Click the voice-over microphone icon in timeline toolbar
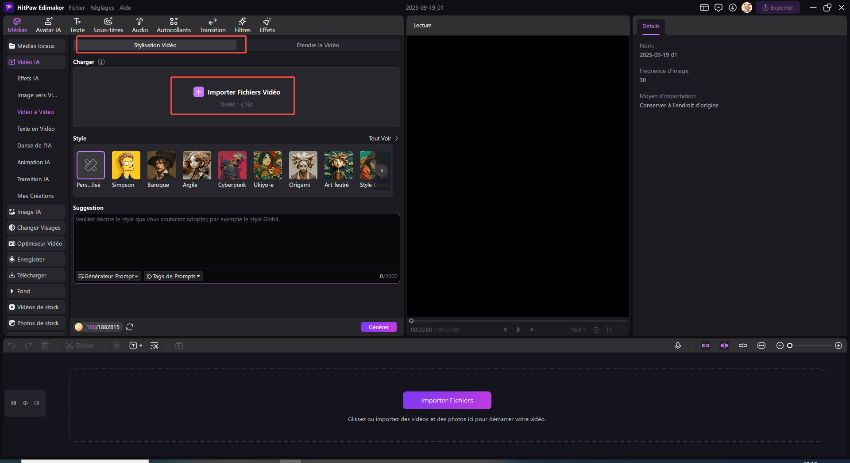The image size is (850, 463). pos(678,345)
